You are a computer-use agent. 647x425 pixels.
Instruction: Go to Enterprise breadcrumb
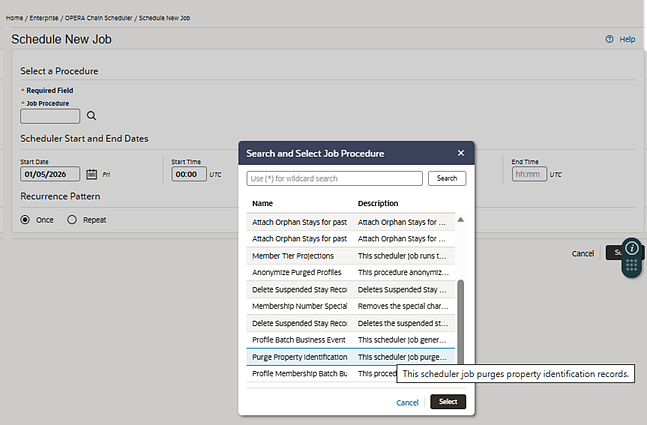pos(44,18)
